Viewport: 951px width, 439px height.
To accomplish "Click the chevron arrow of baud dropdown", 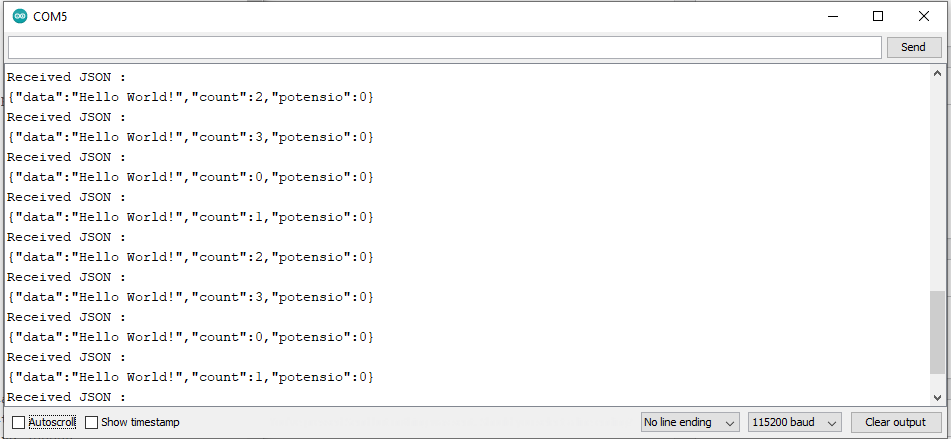I will [832, 423].
